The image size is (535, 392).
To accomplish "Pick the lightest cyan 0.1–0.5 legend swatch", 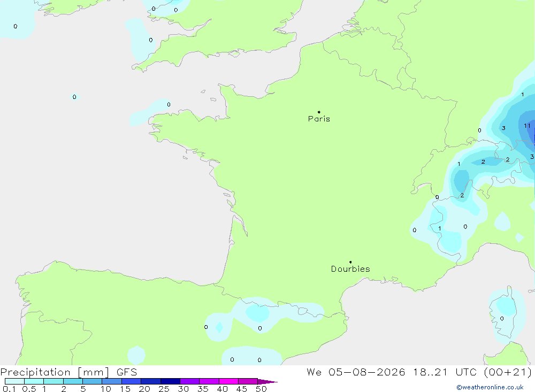I will click(x=14, y=381).
